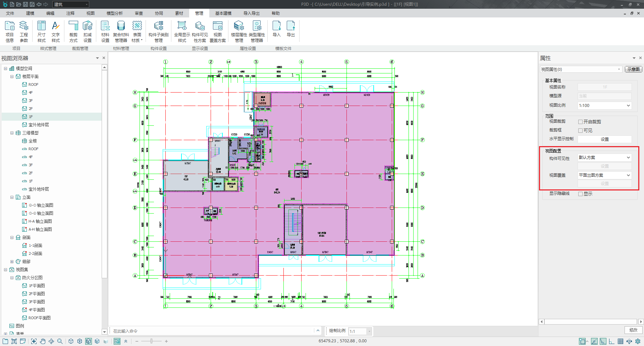
Task: Click 构件子类别管理 icon
Action: click(x=158, y=32)
